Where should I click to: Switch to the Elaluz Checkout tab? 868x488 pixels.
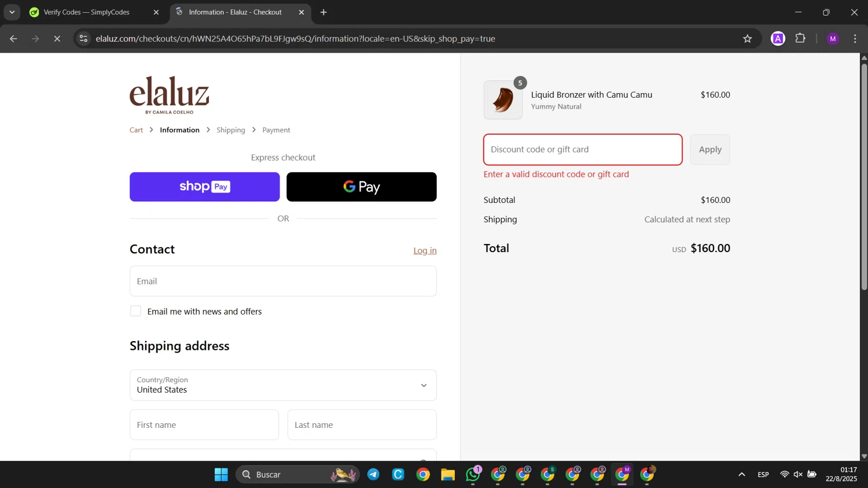[x=235, y=12]
